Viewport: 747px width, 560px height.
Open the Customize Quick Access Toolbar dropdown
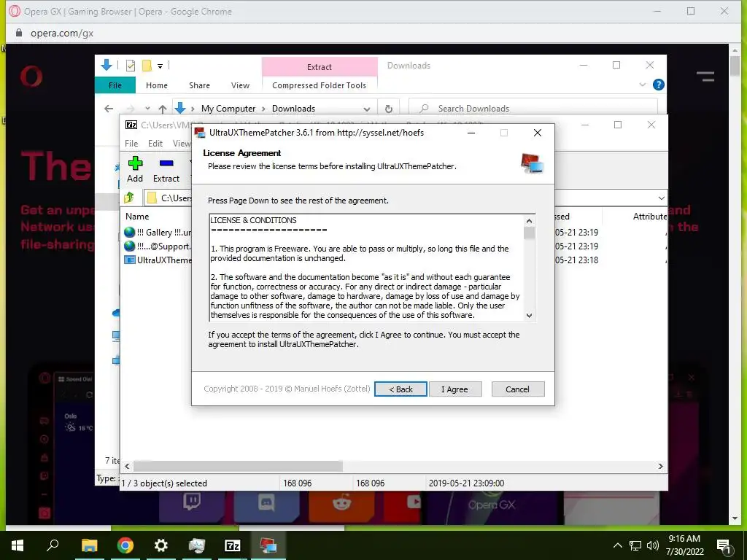[x=160, y=66]
